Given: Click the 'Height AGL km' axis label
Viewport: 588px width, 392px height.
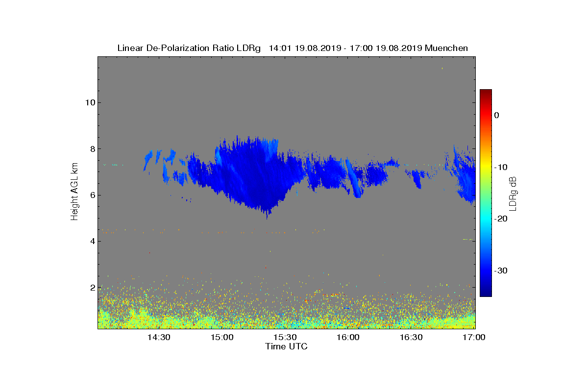Looking at the screenshot, I should click(x=74, y=192).
